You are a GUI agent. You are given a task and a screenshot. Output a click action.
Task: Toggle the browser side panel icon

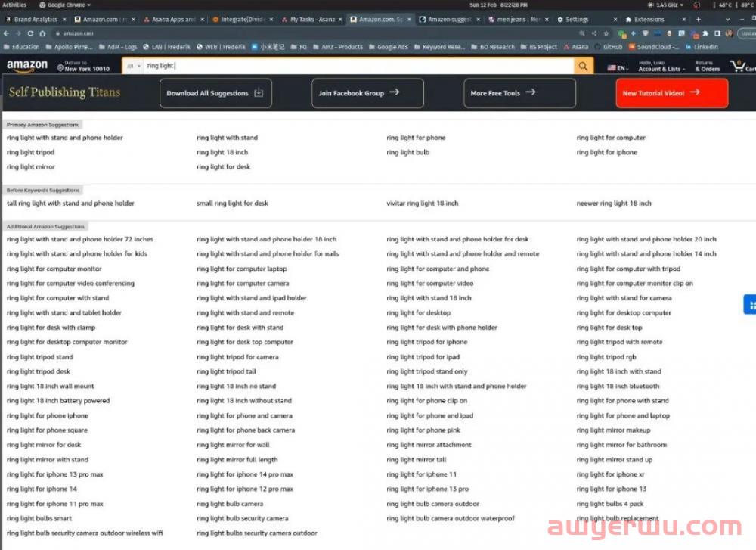(717, 34)
